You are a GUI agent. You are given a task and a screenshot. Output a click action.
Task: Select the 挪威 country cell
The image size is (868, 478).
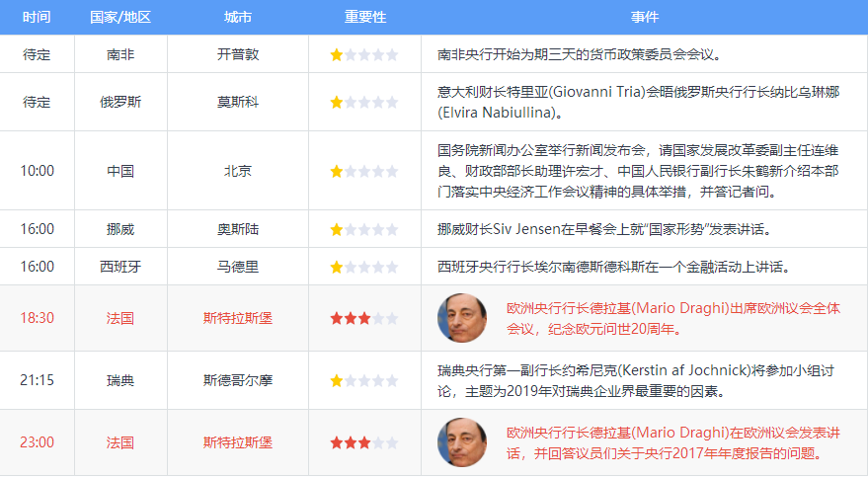click(120, 229)
